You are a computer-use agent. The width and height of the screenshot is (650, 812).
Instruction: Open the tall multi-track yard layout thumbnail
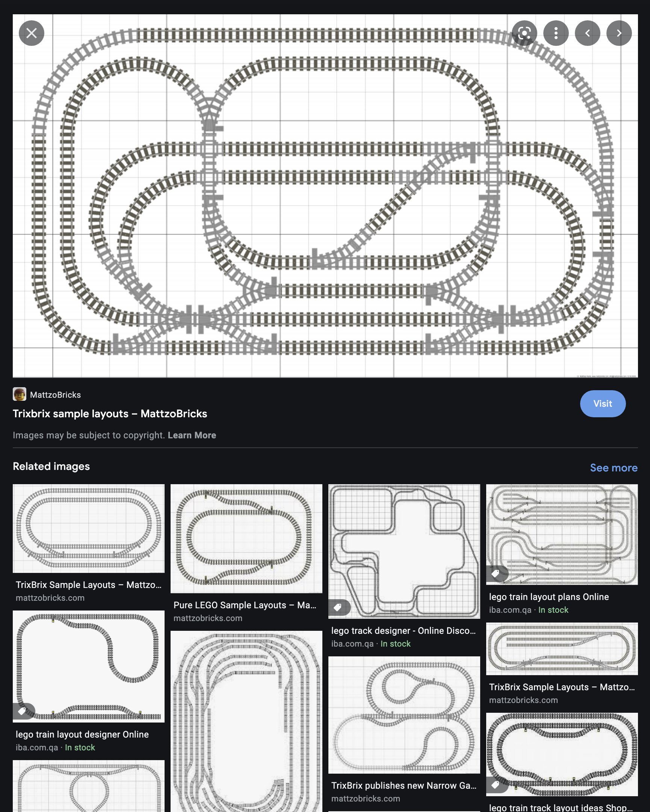click(x=246, y=721)
